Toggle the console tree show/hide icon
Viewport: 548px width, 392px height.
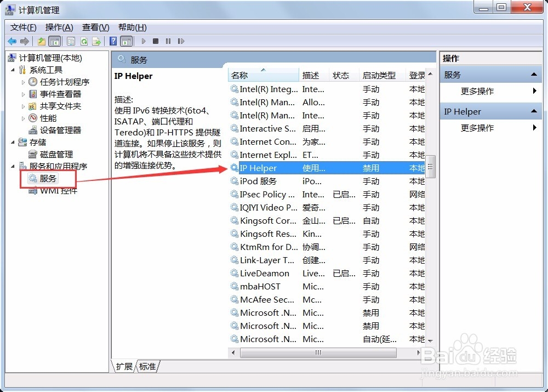(55, 41)
